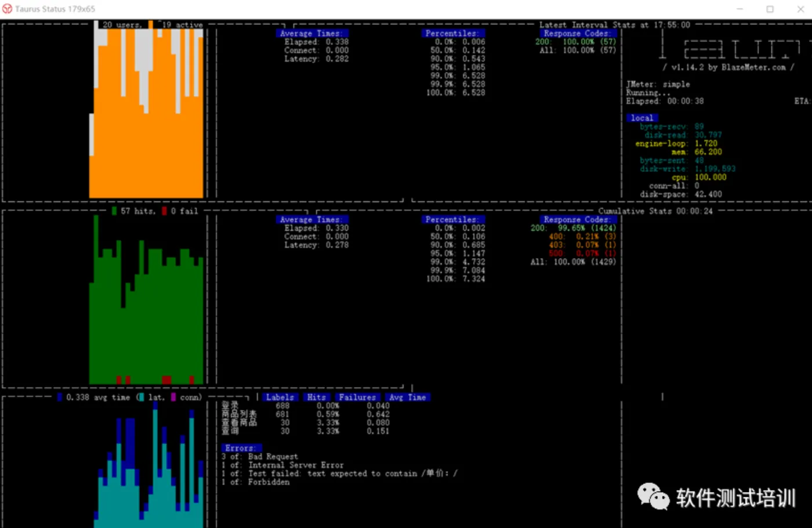Select "Latency: 0.278" in cumulative stats

pos(316,245)
